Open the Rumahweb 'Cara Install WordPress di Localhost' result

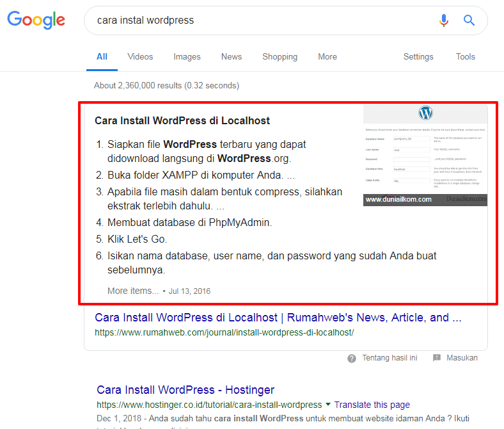pyautogui.click(x=278, y=318)
